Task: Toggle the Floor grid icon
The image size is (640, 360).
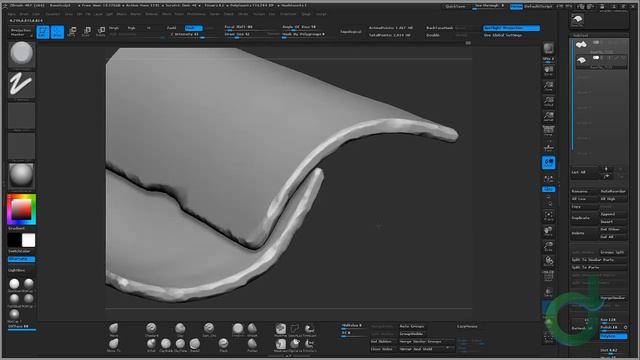Action: click(549, 147)
